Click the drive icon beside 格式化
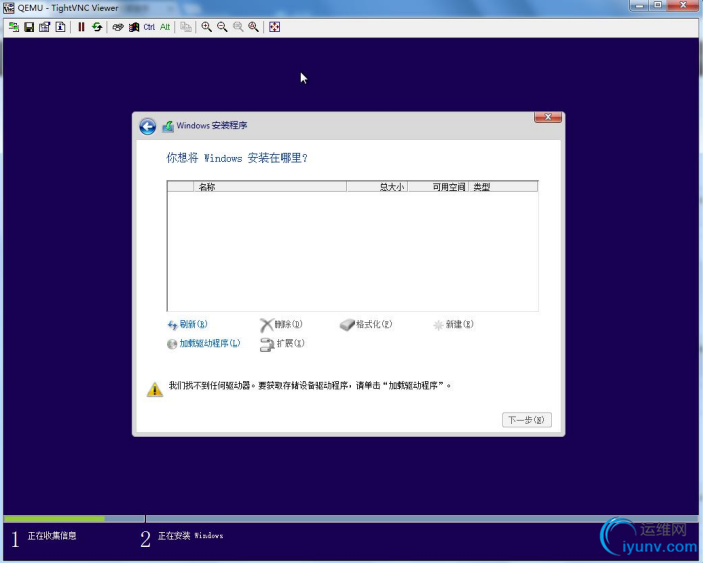 coord(347,325)
